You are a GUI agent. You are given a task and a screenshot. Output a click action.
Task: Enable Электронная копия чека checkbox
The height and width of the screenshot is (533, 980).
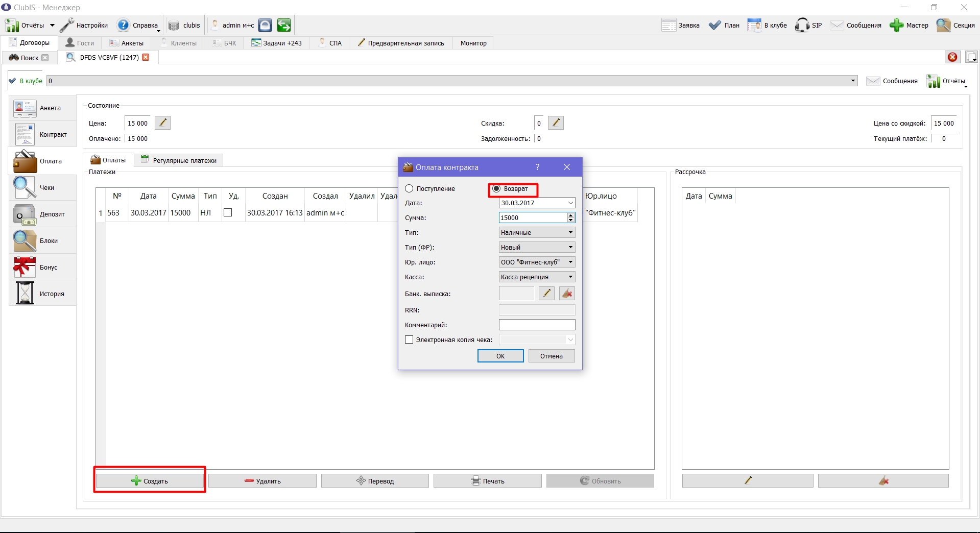[x=409, y=340]
